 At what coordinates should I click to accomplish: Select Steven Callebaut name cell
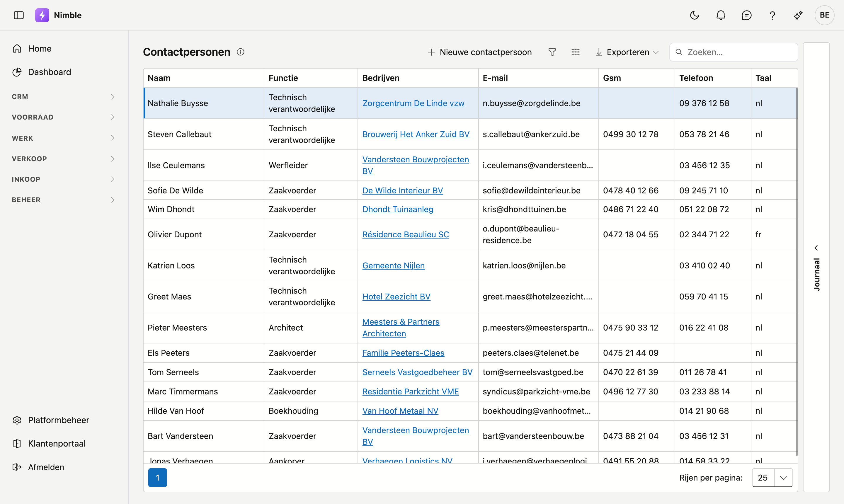click(203, 134)
